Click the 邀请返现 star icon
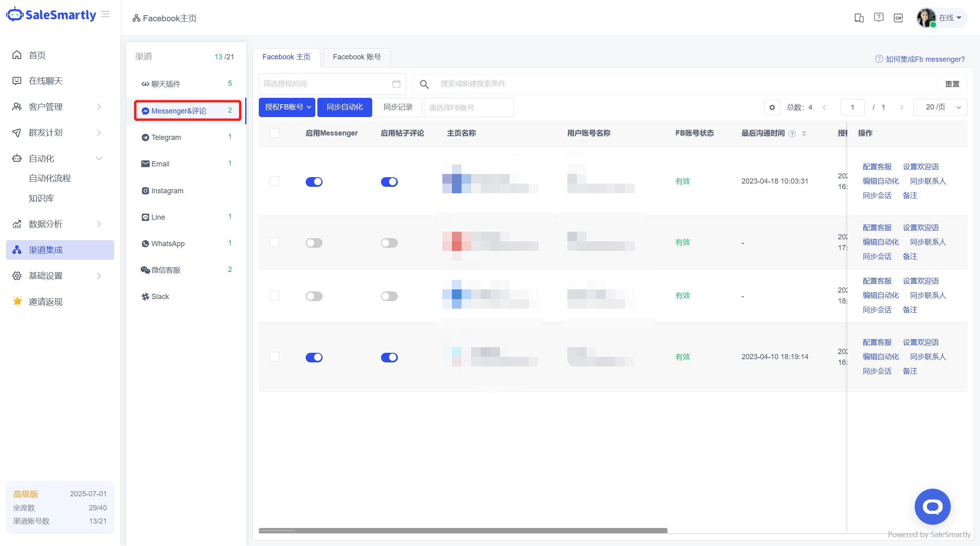The image size is (980, 546). (x=17, y=301)
